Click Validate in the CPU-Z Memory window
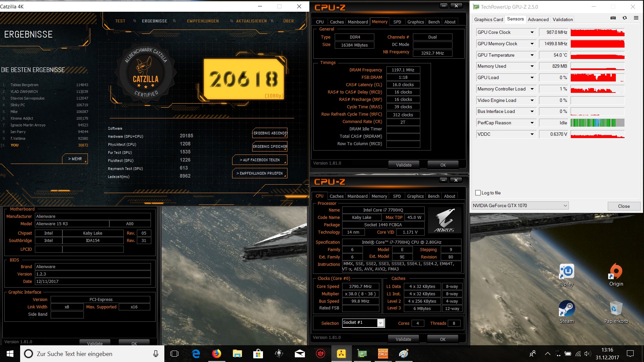 tap(404, 165)
